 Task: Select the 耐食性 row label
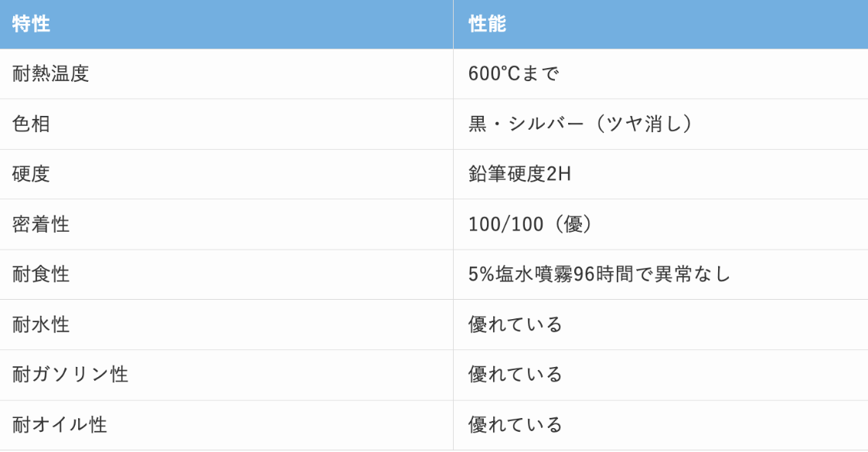41,274
